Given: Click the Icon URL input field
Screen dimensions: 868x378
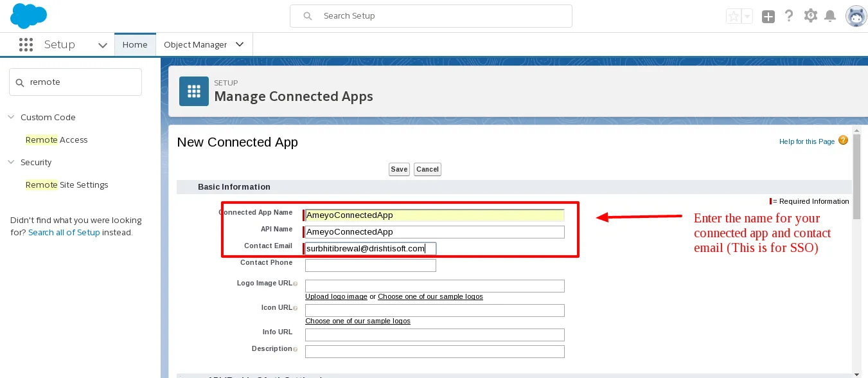Looking at the screenshot, I should 435,310.
